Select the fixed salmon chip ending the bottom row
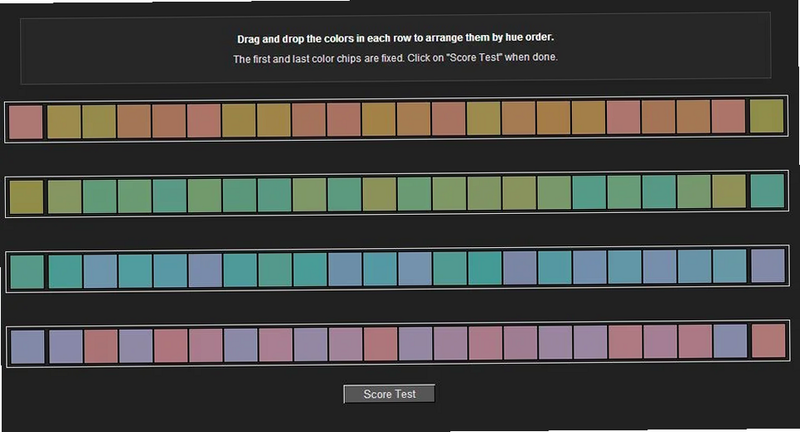This screenshot has width=800, height=432. [x=768, y=340]
